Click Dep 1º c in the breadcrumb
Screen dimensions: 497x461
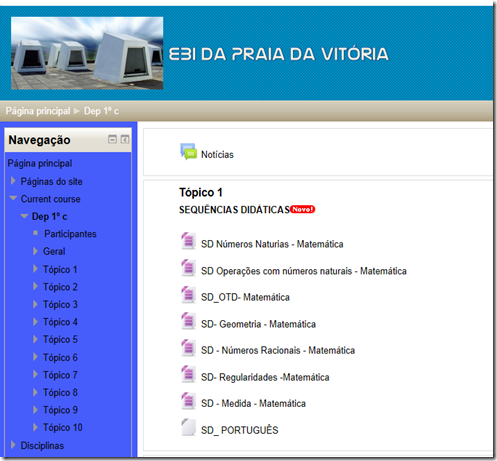[101, 111]
